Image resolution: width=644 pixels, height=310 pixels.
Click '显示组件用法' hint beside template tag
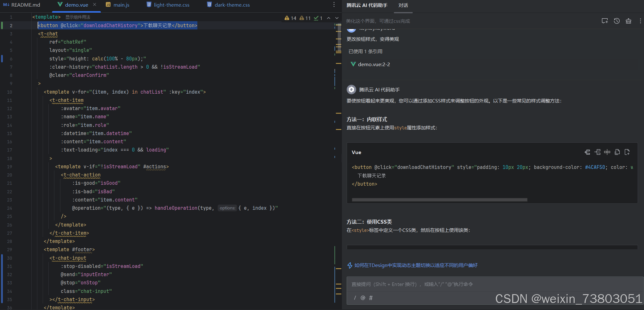[78, 17]
